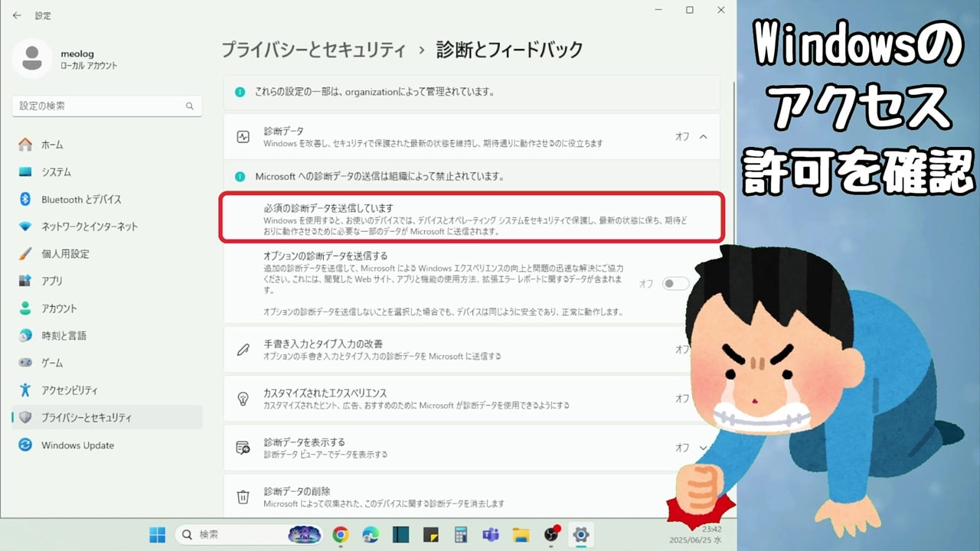Select プライバシーとセキュリティ in sidebar
Image resolution: width=980 pixels, height=551 pixels.
pos(107,418)
